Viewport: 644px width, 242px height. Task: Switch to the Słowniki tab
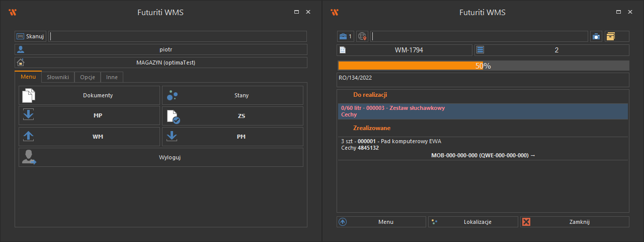[x=58, y=77]
